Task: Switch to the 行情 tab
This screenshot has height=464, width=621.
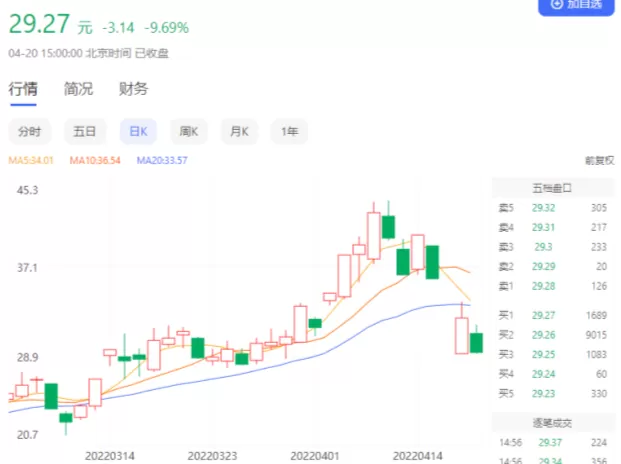Action: click(23, 89)
